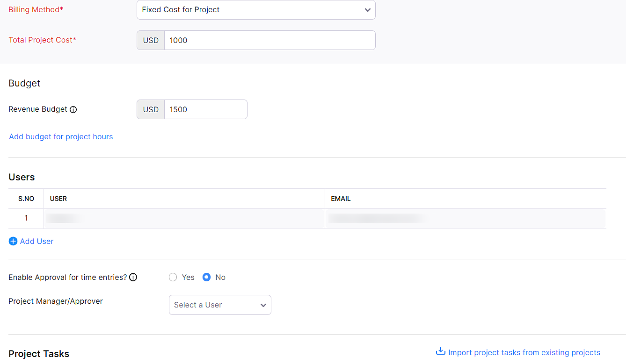The height and width of the screenshot is (364, 626).
Task: Focus the Total Project Cost input field
Action: (x=269, y=41)
